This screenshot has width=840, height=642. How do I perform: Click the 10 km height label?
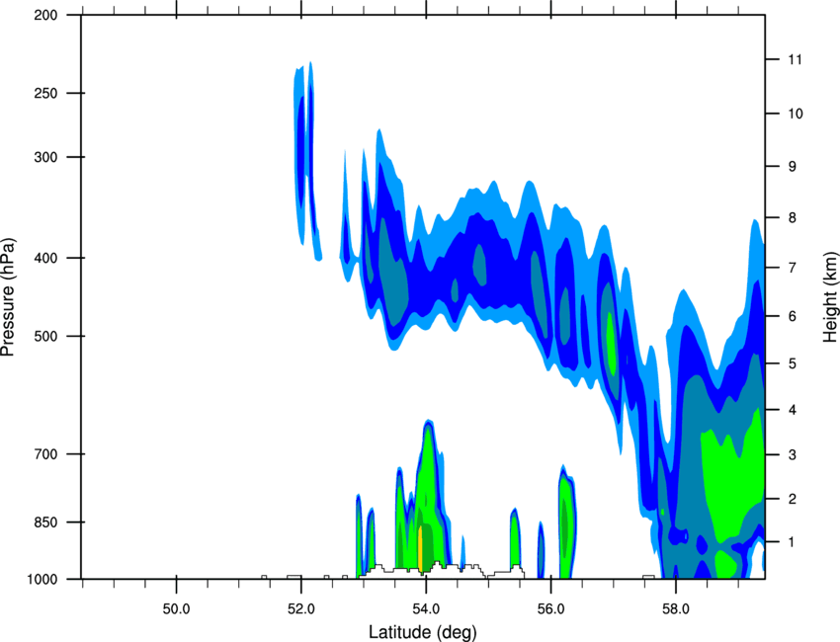(796, 114)
